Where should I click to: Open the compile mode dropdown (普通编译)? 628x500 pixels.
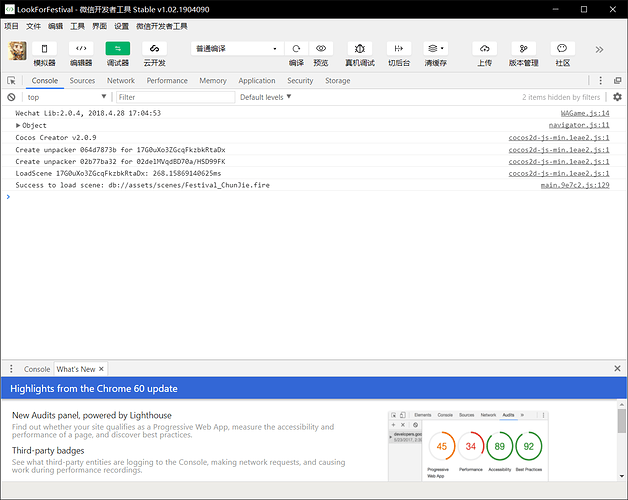click(x=237, y=48)
